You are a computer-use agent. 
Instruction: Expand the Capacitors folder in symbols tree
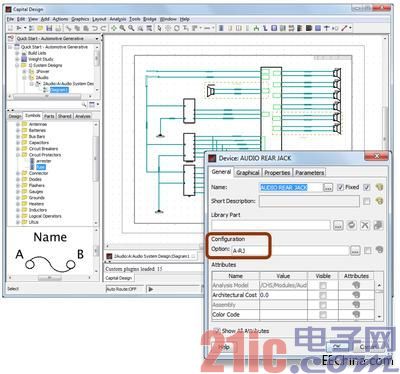(18, 143)
